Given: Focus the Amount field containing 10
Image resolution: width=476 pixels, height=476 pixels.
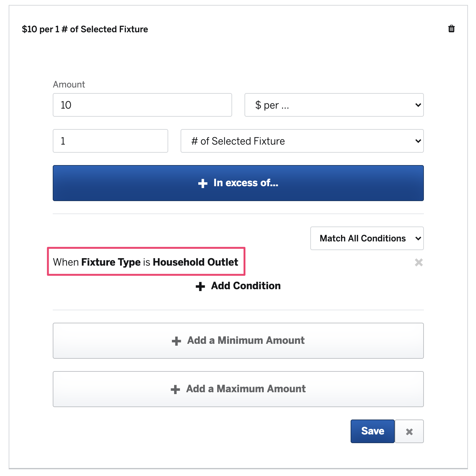Looking at the screenshot, I should click(142, 105).
